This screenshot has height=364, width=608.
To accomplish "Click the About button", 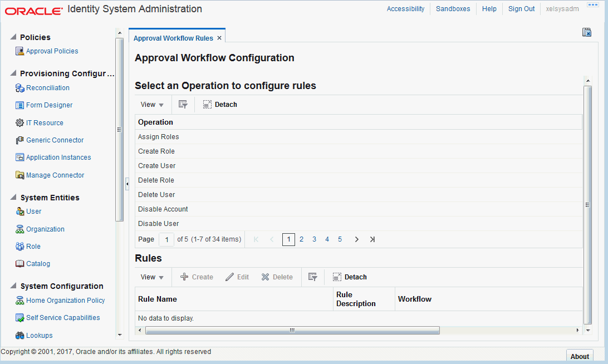I will point(579,356).
